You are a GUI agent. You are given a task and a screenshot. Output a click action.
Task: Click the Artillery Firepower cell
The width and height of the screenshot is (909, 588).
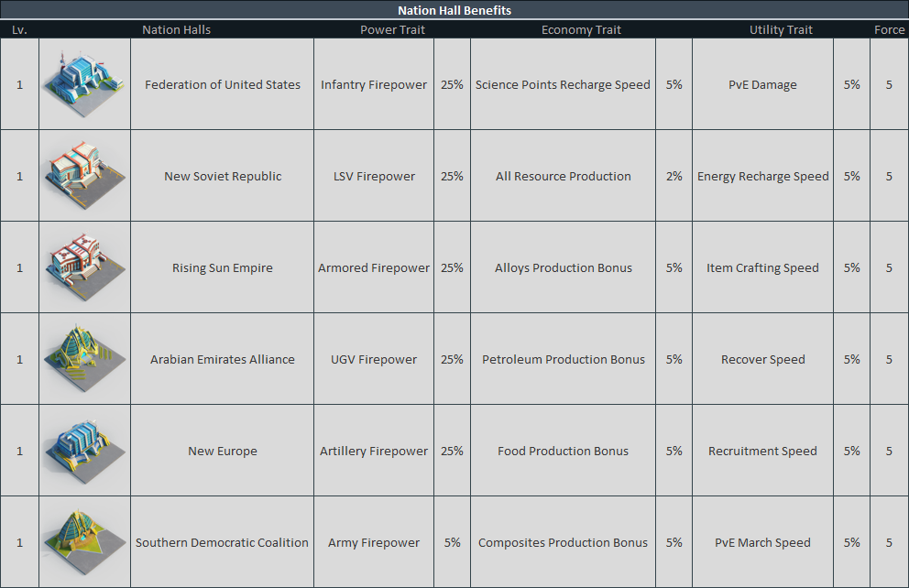(x=374, y=451)
